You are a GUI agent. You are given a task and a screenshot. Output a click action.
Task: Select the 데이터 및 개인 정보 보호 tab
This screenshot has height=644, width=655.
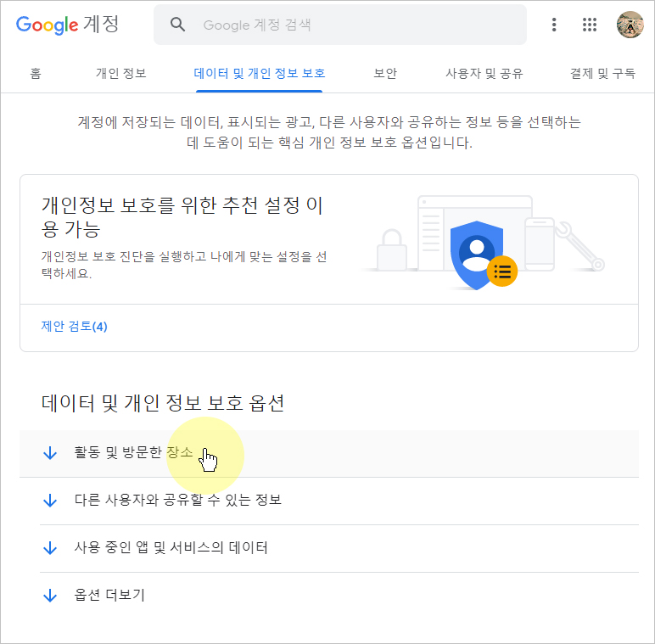(259, 74)
